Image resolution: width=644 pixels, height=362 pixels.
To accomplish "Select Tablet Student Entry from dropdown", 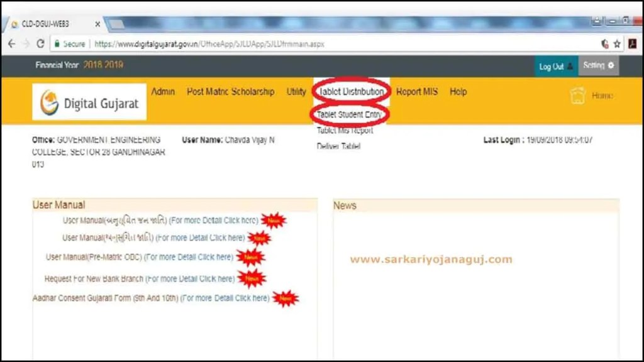I will (x=349, y=114).
